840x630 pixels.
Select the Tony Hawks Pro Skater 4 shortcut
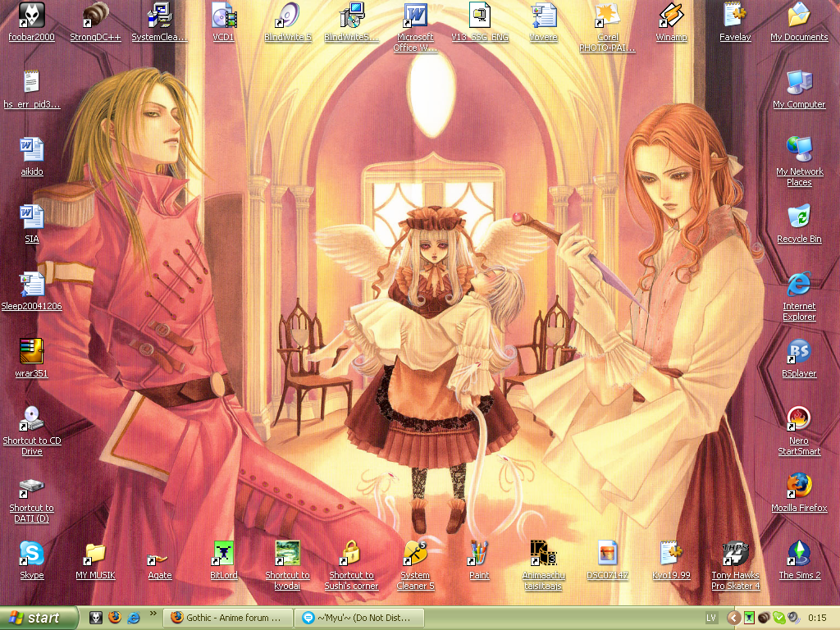pyautogui.click(x=735, y=566)
